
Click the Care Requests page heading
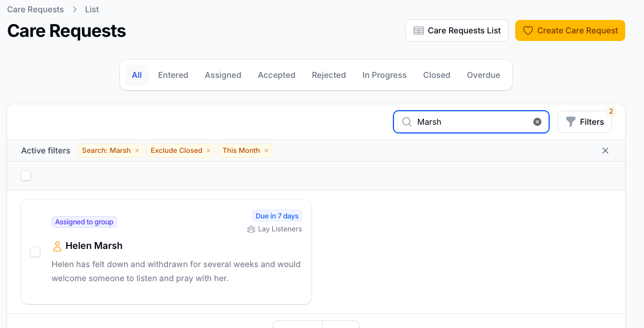67,31
